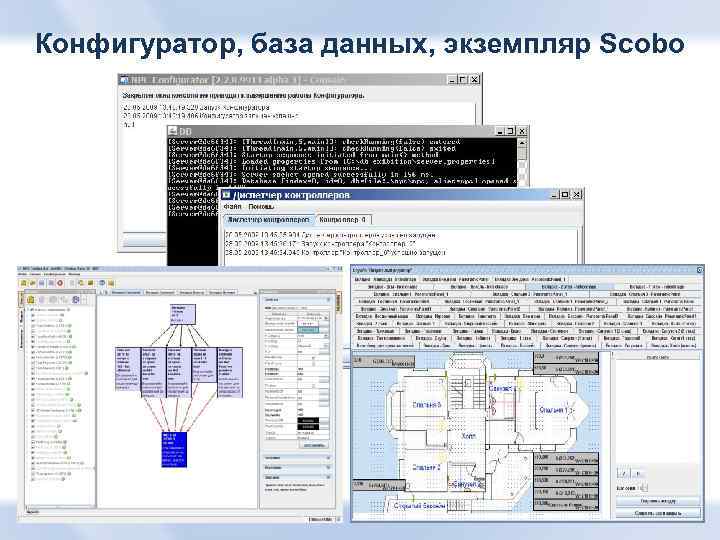Click the DB console scrollbar up arrow
This screenshot has width=720, height=540.
[522, 143]
